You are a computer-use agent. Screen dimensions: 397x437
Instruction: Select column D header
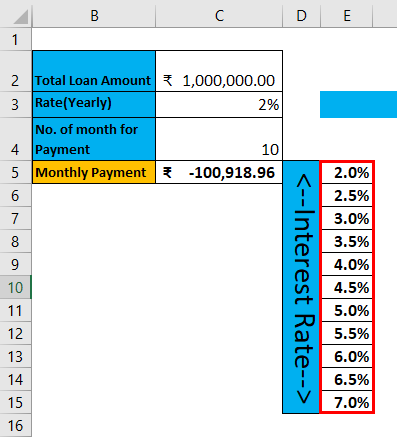(301, 15)
